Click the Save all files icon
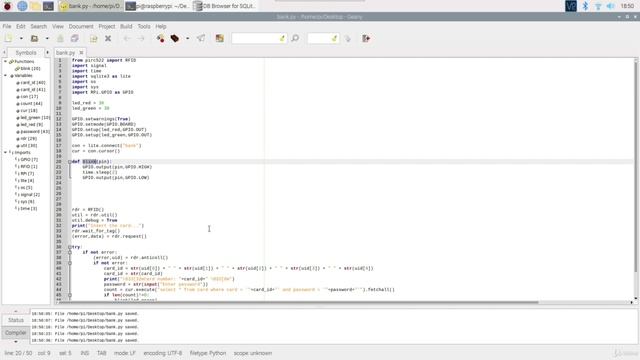Image resolution: width=640 pixels, height=360 pixels. pyautogui.click(x=75, y=38)
